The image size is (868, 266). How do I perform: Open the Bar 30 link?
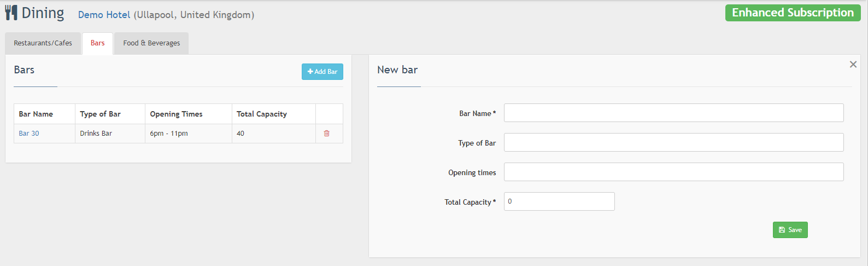(29, 134)
